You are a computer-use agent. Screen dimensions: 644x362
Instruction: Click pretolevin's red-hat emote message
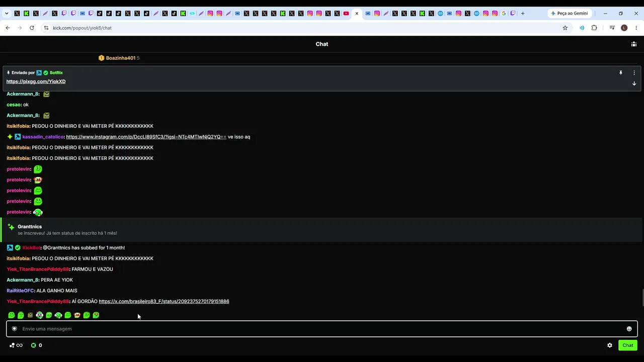[38, 180]
